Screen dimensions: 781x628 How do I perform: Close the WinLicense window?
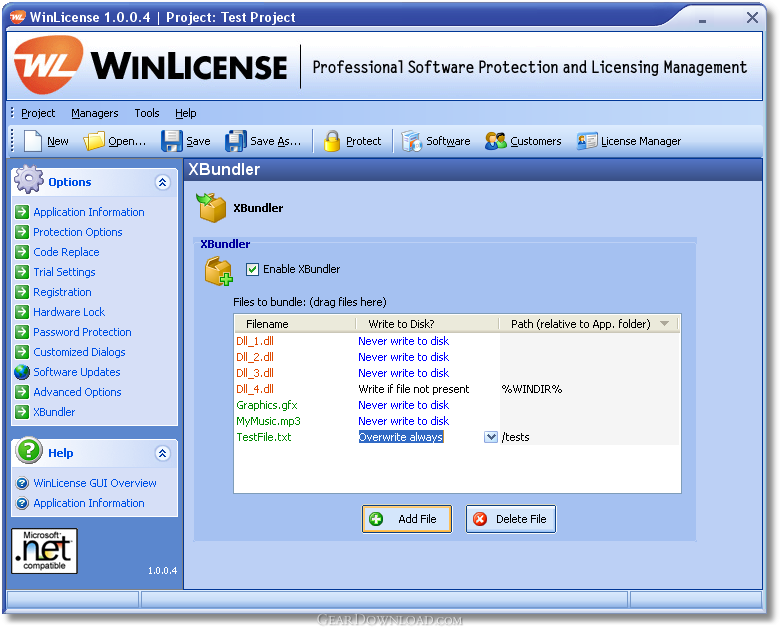pos(752,17)
